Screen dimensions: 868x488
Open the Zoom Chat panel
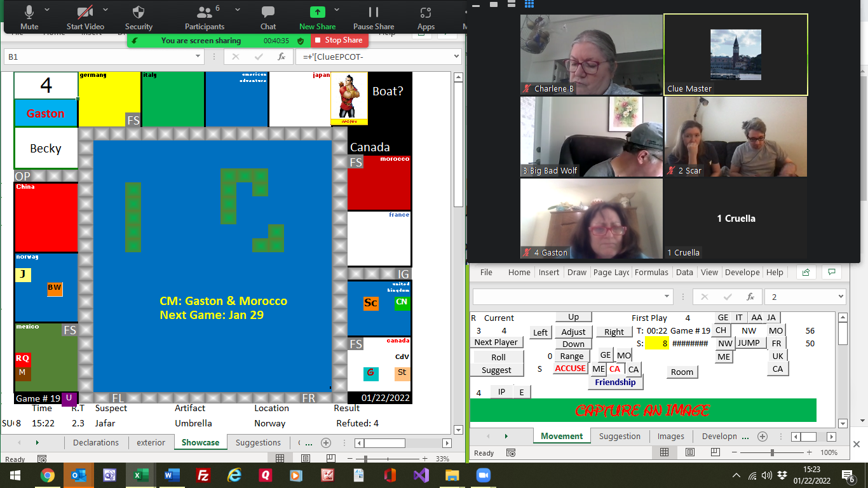(x=268, y=17)
